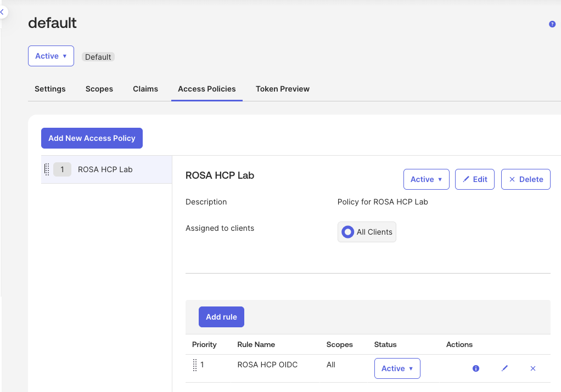The width and height of the screenshot is (561, 392).
Task: Click the Scopes column header
Action: pyautogui.click(x=340, y=344)
